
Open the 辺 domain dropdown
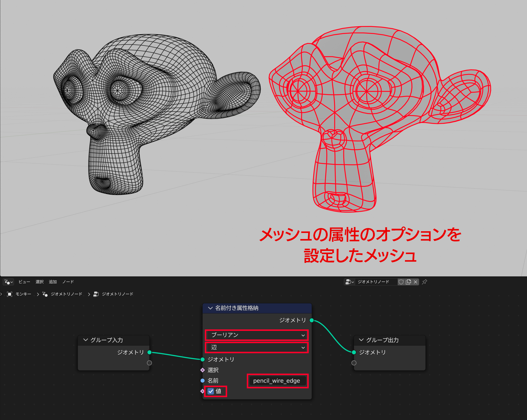coord(257,347)
